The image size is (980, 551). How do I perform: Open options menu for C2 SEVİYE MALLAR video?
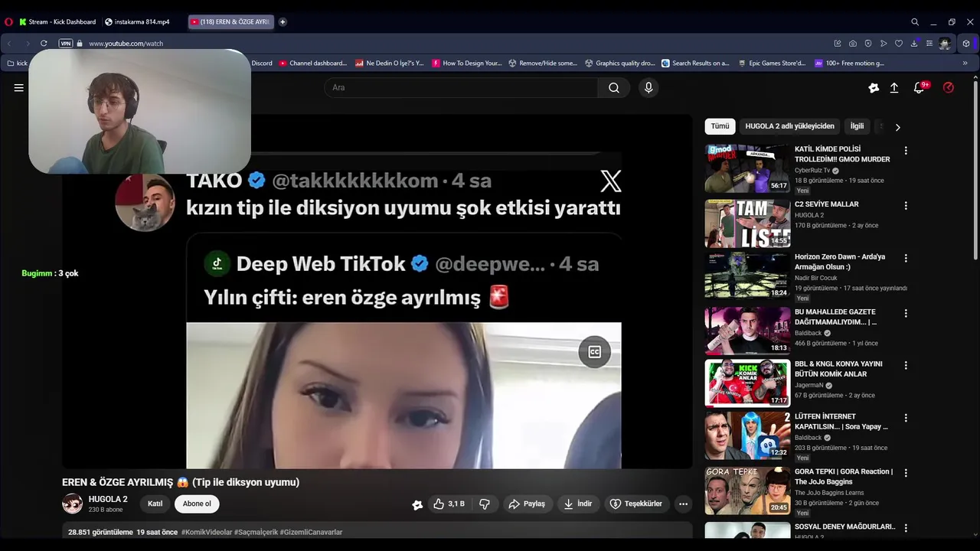click(x=906, y=206)
